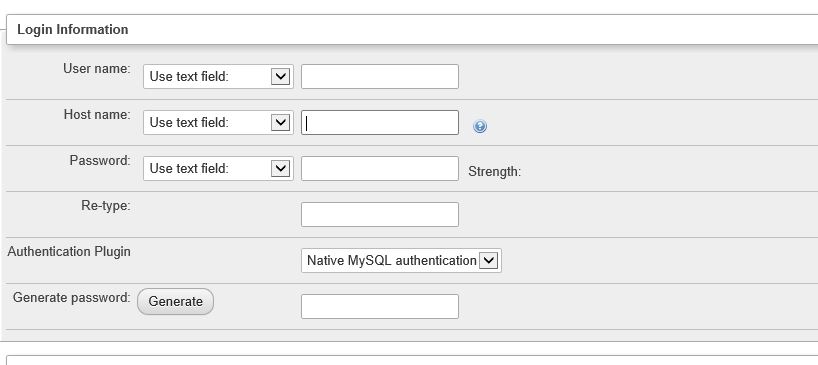Click the 'Host name:' label
This screenshot has height=365, width=818.
pos(97,114)
